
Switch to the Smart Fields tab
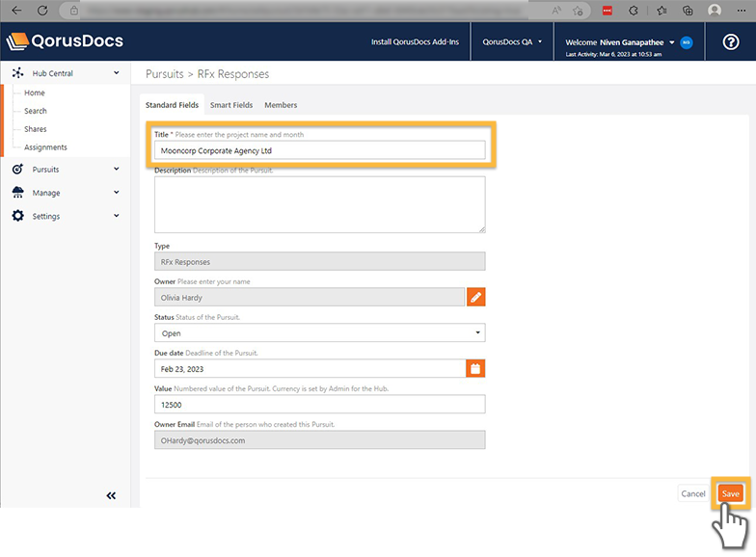[231, 105]
